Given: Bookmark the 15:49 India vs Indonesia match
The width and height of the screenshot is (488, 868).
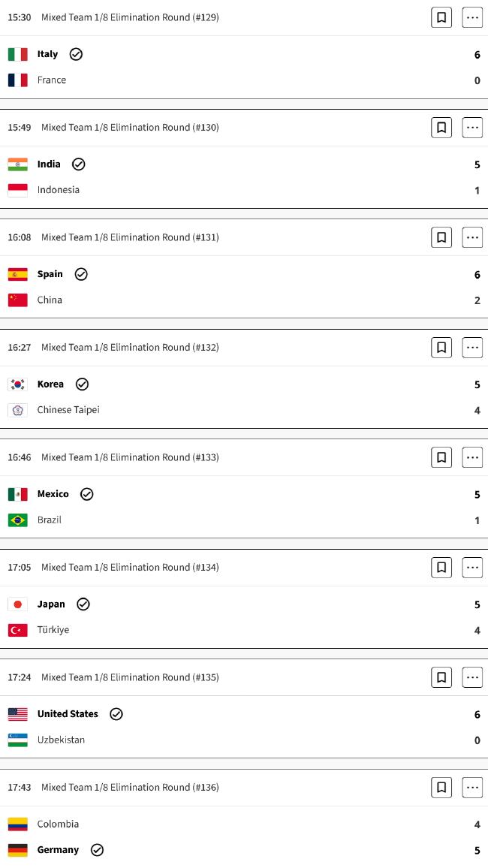Looking at the screenshot, I should tap(441, 128).
